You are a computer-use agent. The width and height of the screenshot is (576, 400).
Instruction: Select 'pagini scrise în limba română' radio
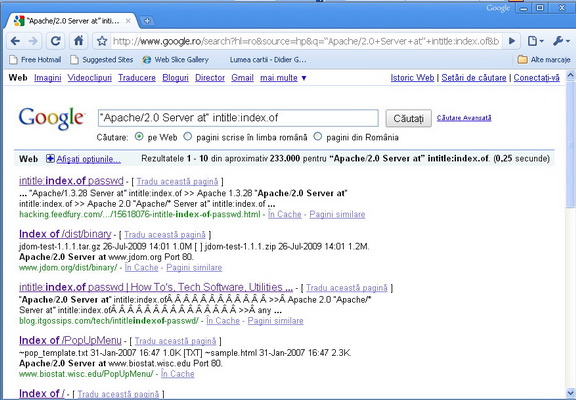point(188,137)
